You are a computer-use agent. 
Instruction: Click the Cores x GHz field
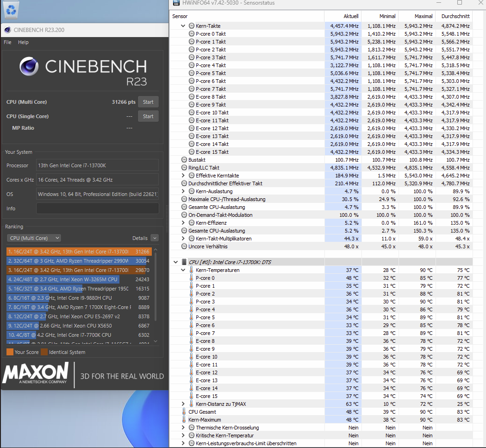(98, 180)
